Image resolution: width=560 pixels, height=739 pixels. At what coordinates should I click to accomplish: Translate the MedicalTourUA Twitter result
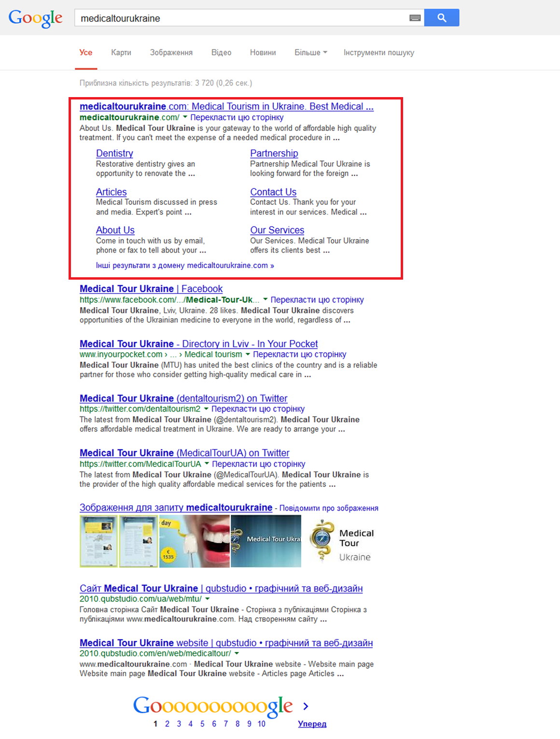tap(258, 464)
